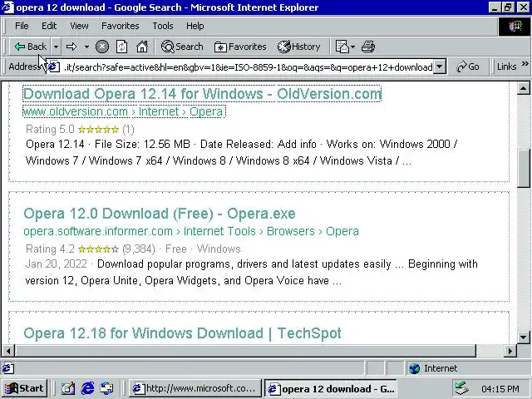Open the Search pane toolbar button
Viewport: 532px width, 399px height.
click(x=182, y=47)
